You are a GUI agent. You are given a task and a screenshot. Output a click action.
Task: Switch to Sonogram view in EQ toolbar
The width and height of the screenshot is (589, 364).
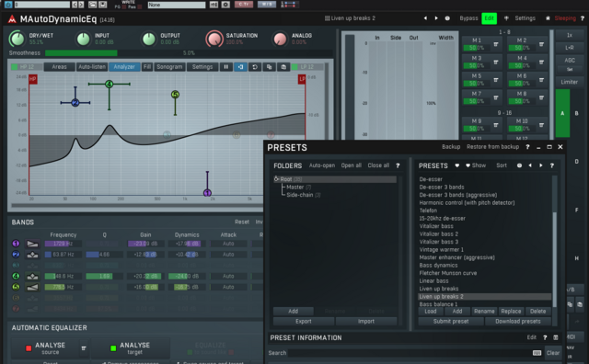(x=169, y=67)
